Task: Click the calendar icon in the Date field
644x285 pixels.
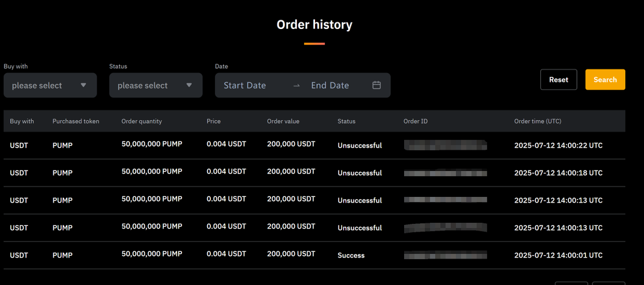Action: [377, 85]
